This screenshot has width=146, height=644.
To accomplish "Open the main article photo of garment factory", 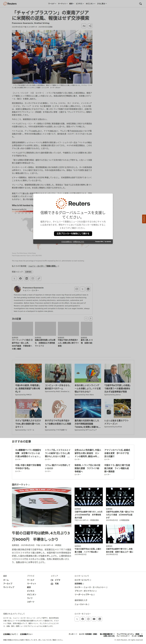I will click(x=52, y=57).
